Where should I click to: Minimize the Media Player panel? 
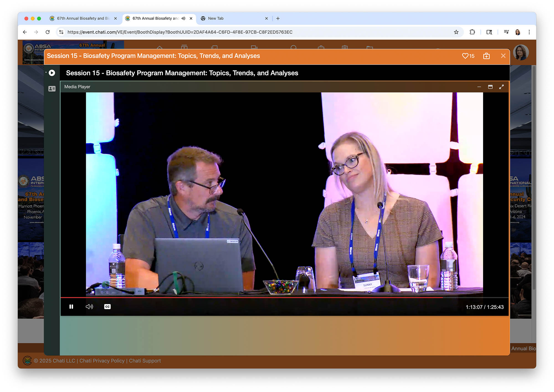pyautogui.click(x=479, y=87)
